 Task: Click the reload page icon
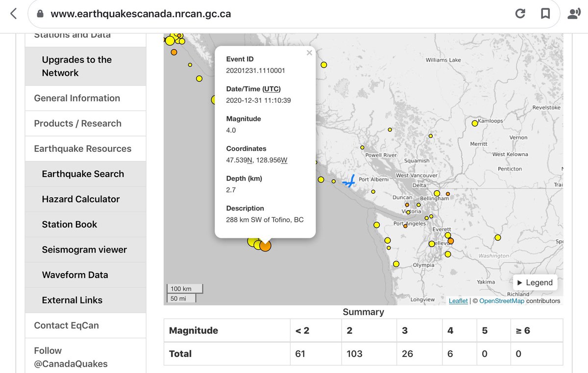tap(520, 13)
